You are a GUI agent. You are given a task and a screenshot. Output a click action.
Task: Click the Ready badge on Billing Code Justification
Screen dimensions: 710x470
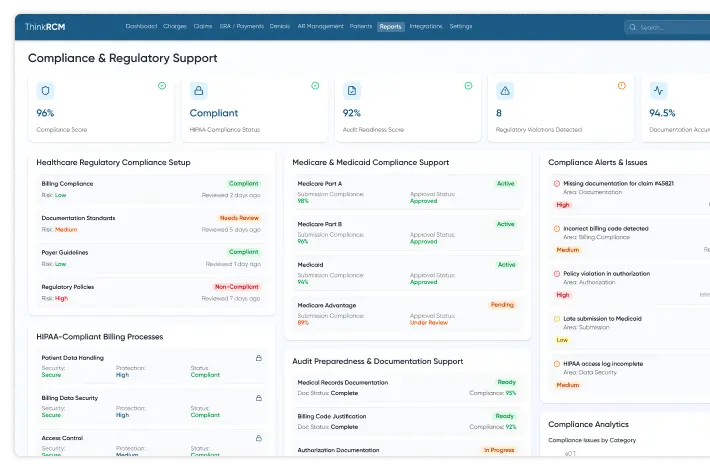click(x=504, y=416)
